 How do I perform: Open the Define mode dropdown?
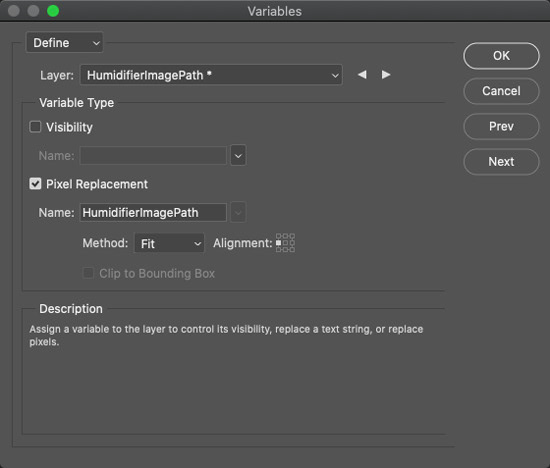click(65, 42)
